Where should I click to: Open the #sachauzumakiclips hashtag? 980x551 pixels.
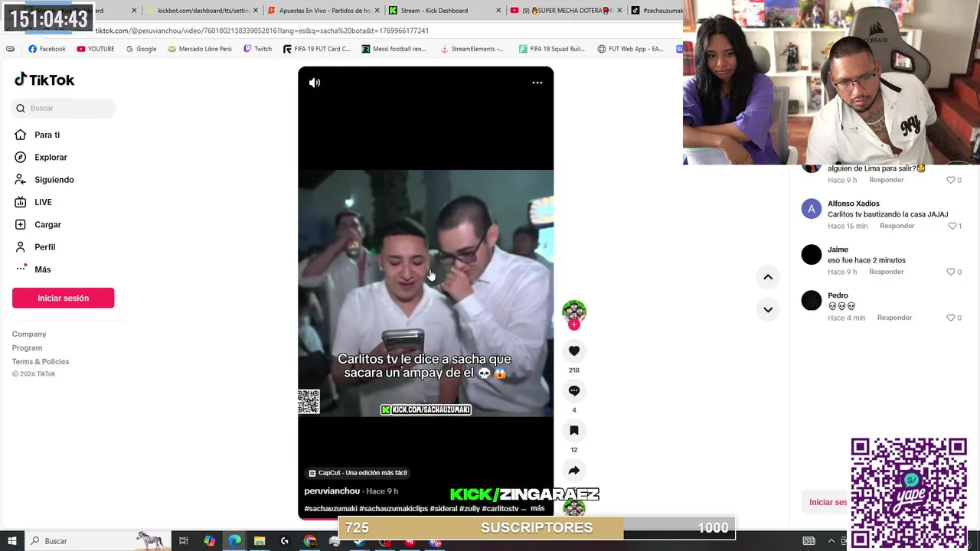(394, 509)
